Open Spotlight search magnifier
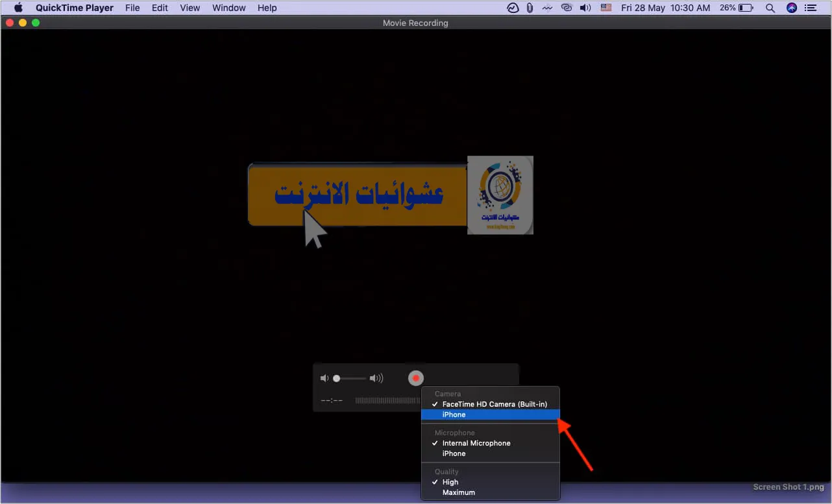The width and height of the screenshot is (832, 504). click(x=770, y=8)
